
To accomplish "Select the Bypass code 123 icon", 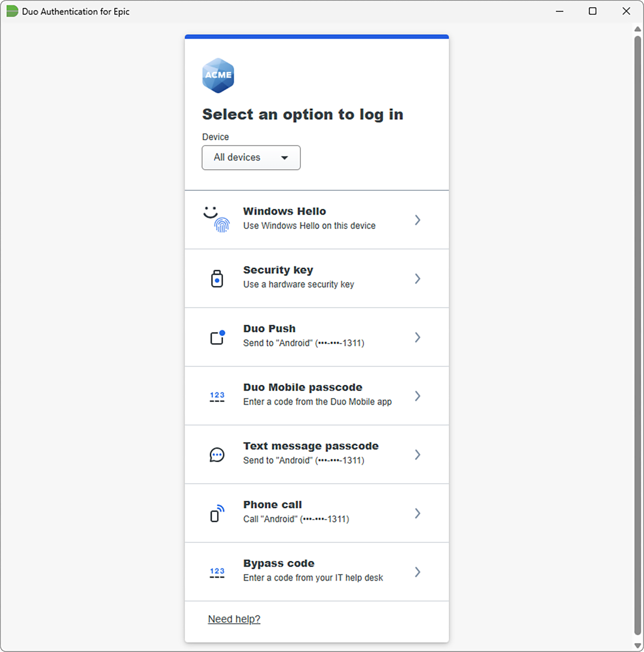I will click(x=216, y=571).
